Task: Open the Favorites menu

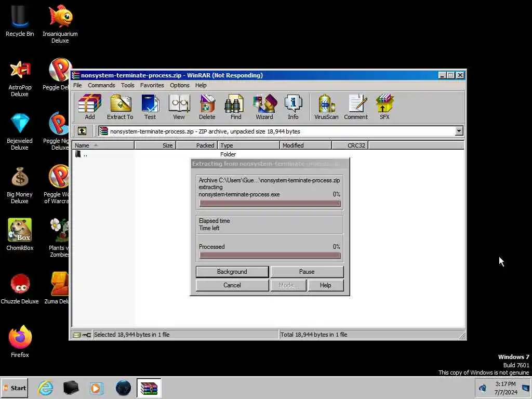Action: pos(152,85)
